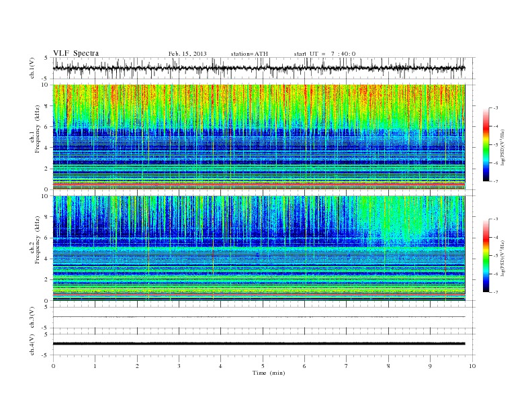
Task: Click the time axis tick label "5"
Action: pos(263,366)
